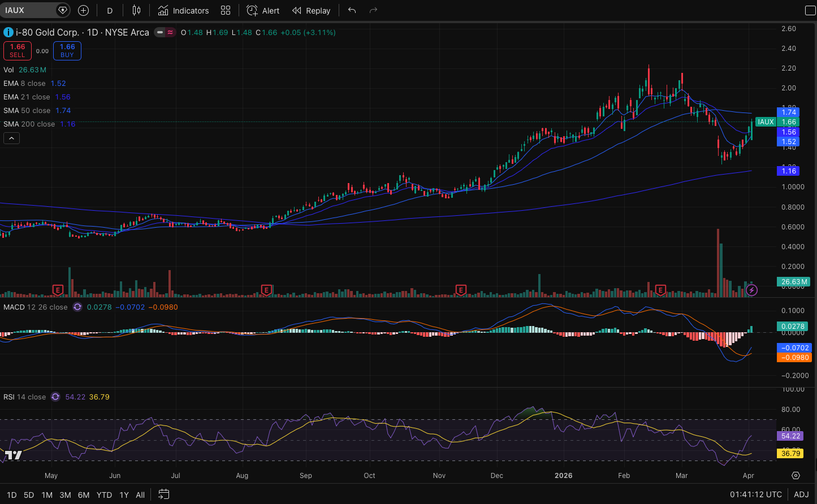
Task: Create an Alert from the toolbar
Action: tap(263, 10)
